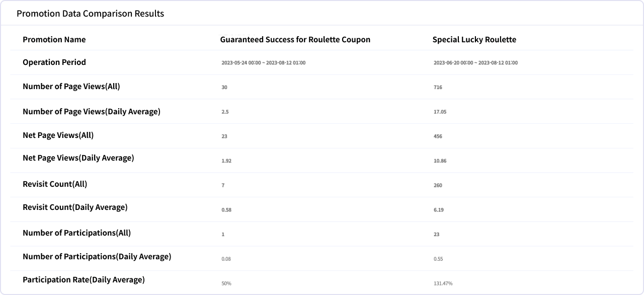Click the Number of Page Views(All) label

(x=71, y=87)
